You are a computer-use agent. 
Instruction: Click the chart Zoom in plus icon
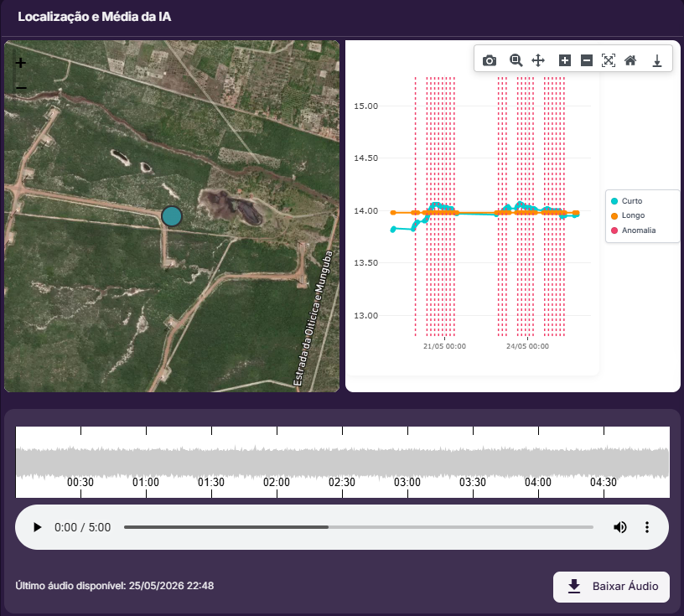point(564,60)
